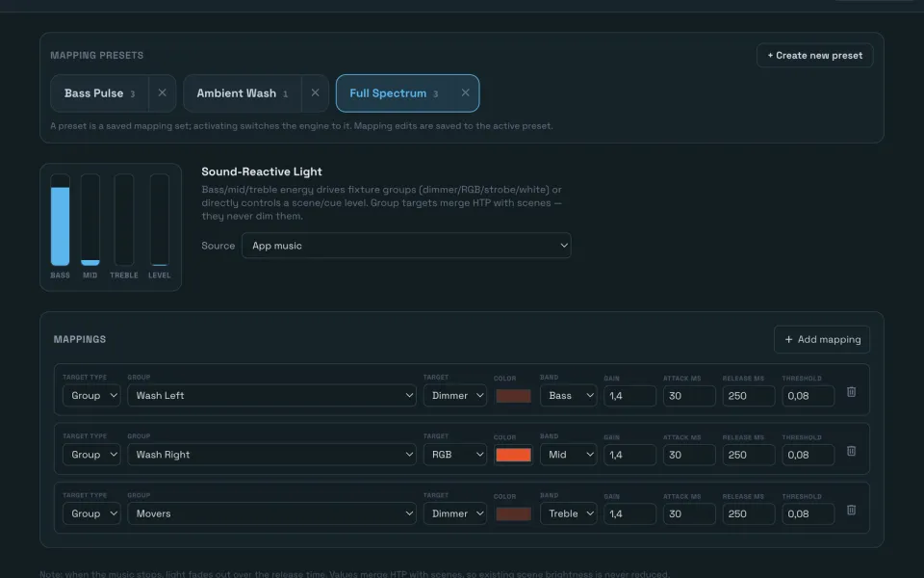Viewport: 924px width, 578px height.
Task: Edit Gain field in Wash Right row
Action: click(x=629, y=455)
